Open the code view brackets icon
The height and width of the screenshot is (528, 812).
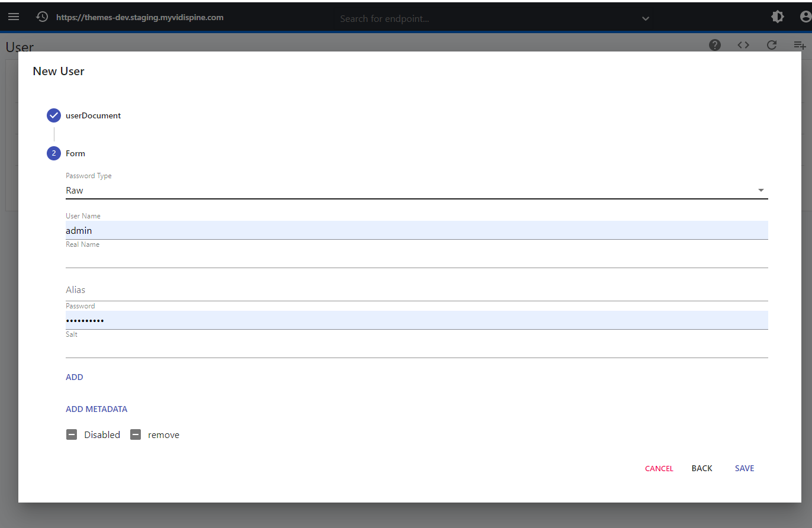click(743, 45)
